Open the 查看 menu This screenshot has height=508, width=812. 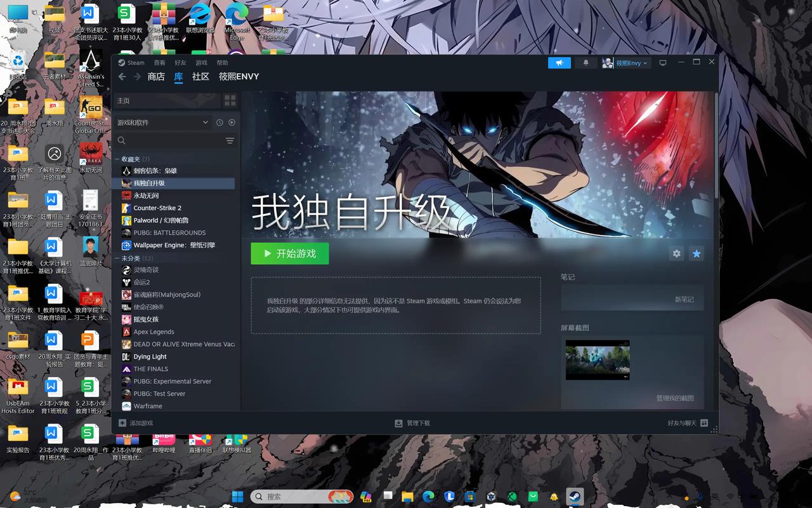pos(159,63)
